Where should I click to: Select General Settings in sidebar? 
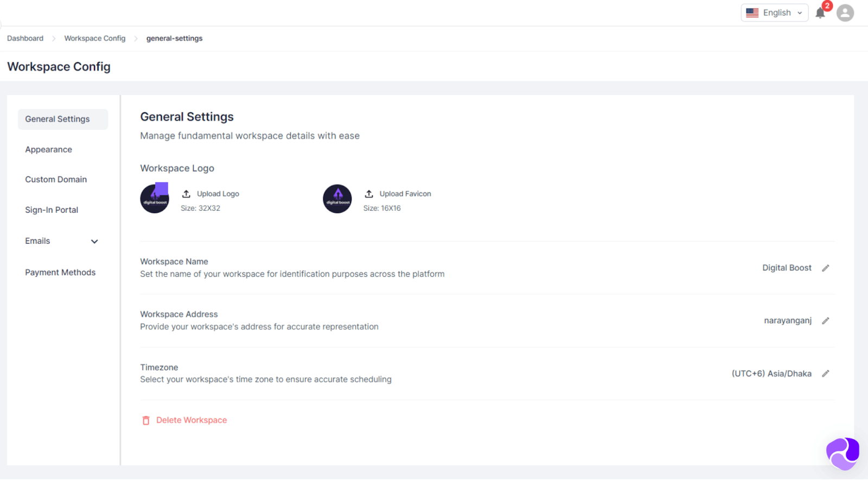click(x=58, y=119)
